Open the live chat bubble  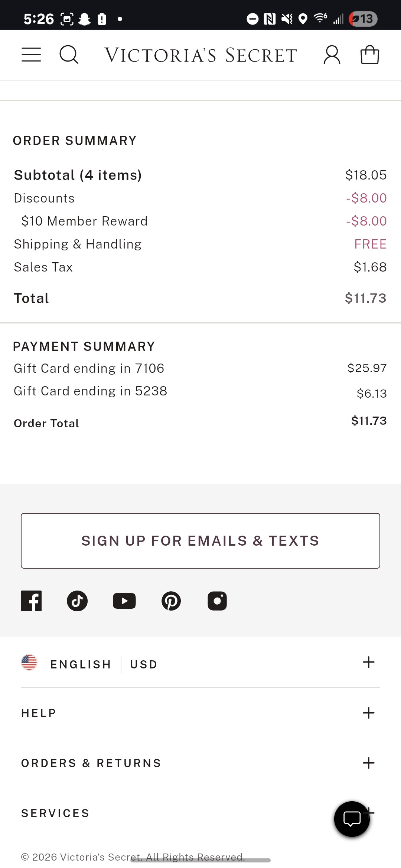tap(352, 819)
